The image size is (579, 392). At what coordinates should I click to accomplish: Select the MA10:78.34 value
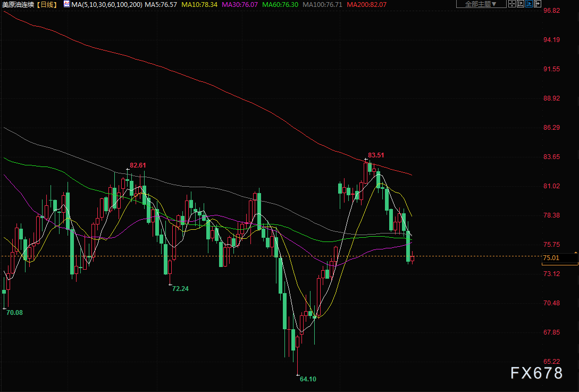[x=199, y=5]
